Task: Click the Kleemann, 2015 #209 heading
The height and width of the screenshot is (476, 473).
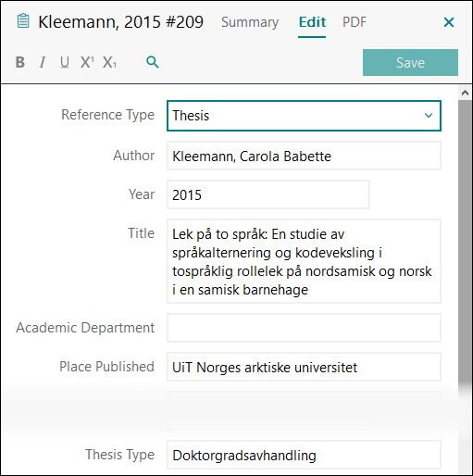Action: tap(120, 22)
